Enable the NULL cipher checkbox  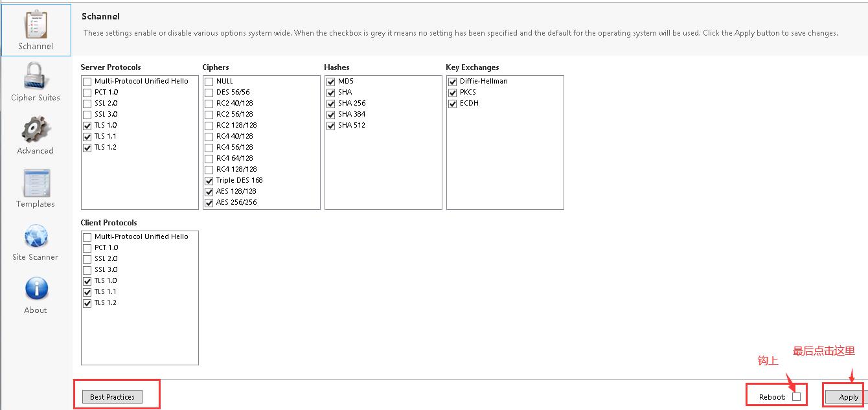coord(209,82)
